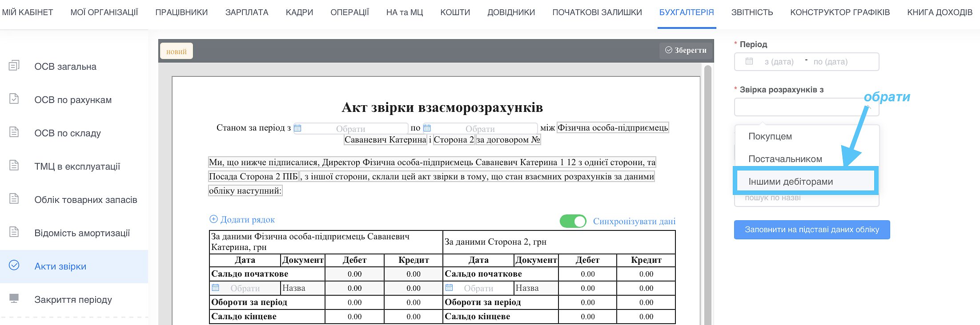Click the ОСВ по рахункам document icon

coord(14,99)
